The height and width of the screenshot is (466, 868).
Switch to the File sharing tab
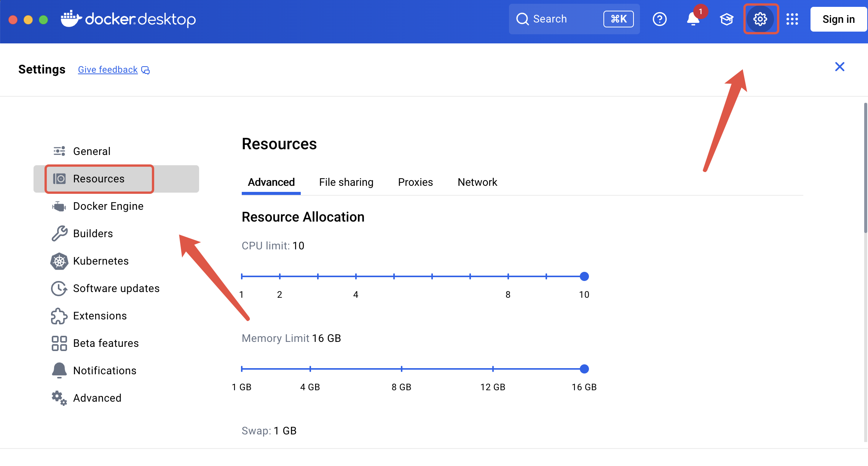coord(346,182)
